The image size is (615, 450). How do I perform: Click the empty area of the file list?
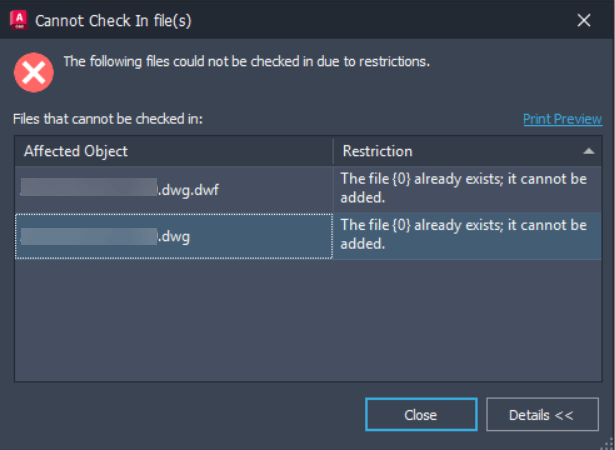coord(307,320)
